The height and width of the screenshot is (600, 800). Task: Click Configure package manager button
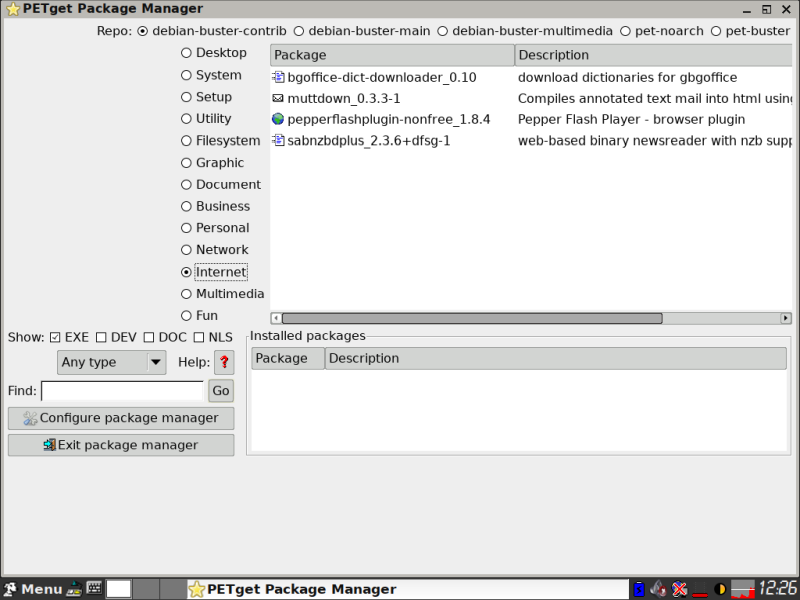(x=121, y=418)
